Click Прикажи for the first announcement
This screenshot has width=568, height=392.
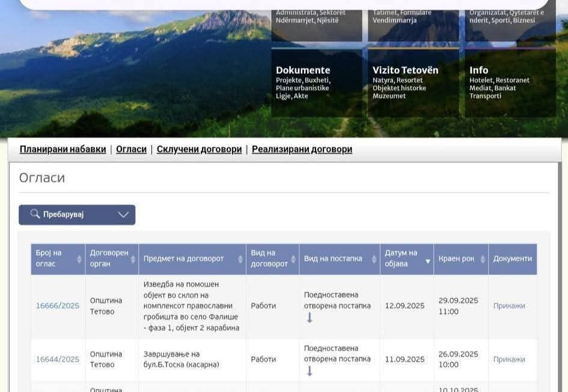[x=509, y=306]
